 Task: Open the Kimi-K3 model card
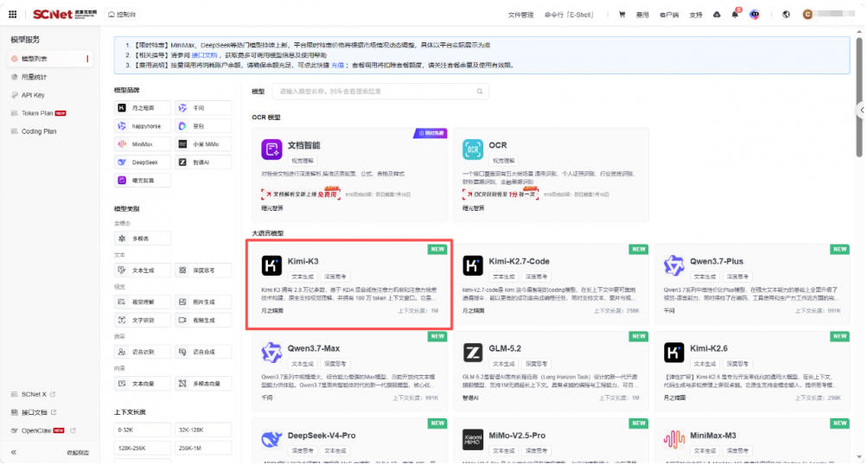pyautogui.click(x=349, y=284)
